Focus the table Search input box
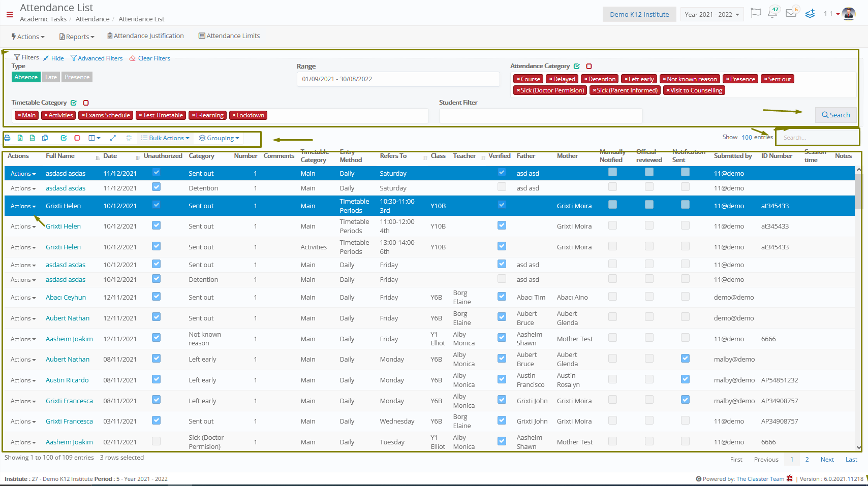 point(817,138)
